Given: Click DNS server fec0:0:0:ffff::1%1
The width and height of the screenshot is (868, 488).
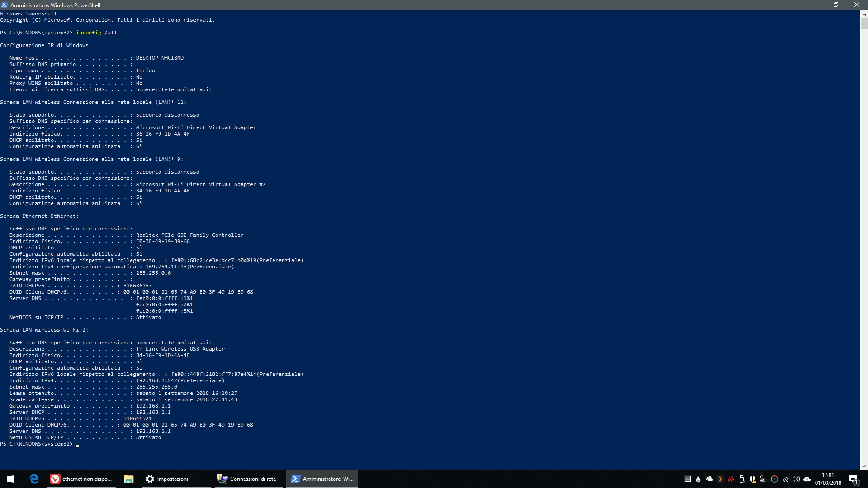Looking at the screenshot, I should pyautogui.click(x=165, y=298).
